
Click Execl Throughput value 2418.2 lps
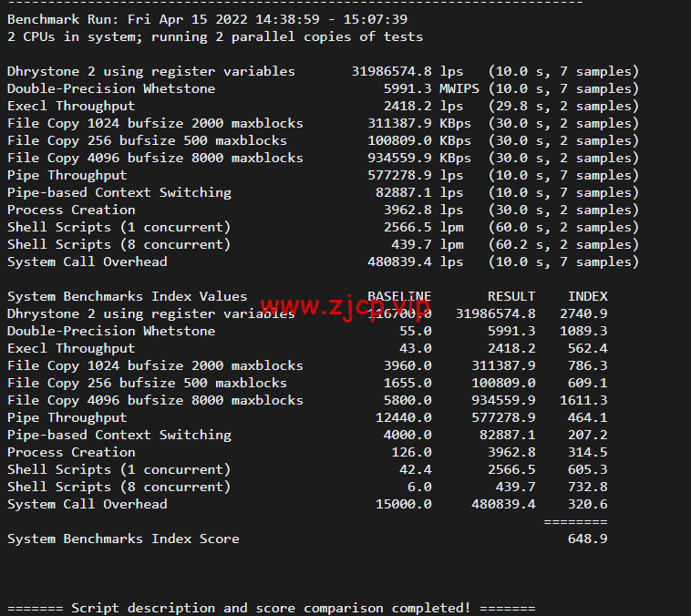(x=423, y=106)
